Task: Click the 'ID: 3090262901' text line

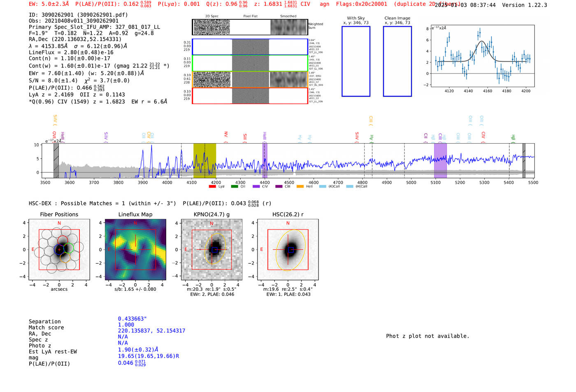Action: click(x=78, y=15)
